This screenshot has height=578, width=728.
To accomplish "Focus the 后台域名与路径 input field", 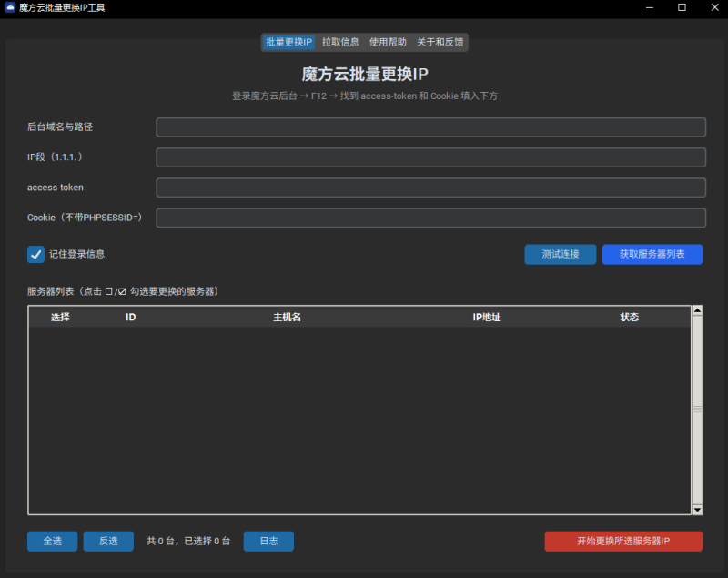I will (x=430, y=127).
